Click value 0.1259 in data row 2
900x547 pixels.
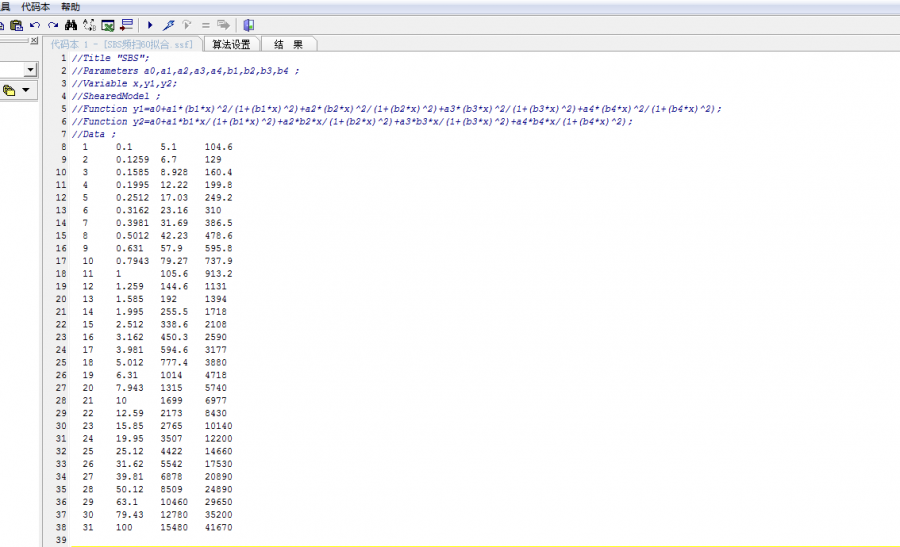pyautogui.click(x=133, y=160)
